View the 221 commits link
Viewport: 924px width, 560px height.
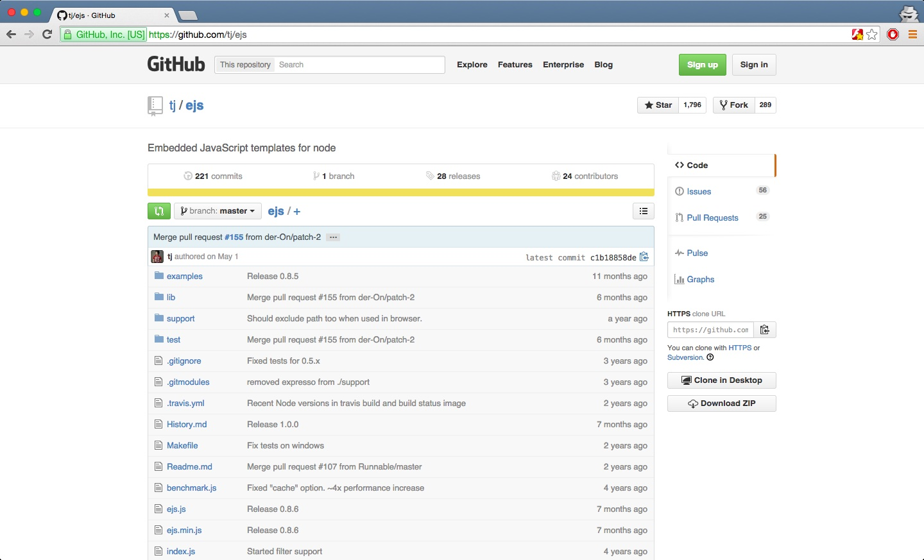click(x=213, y=176)
